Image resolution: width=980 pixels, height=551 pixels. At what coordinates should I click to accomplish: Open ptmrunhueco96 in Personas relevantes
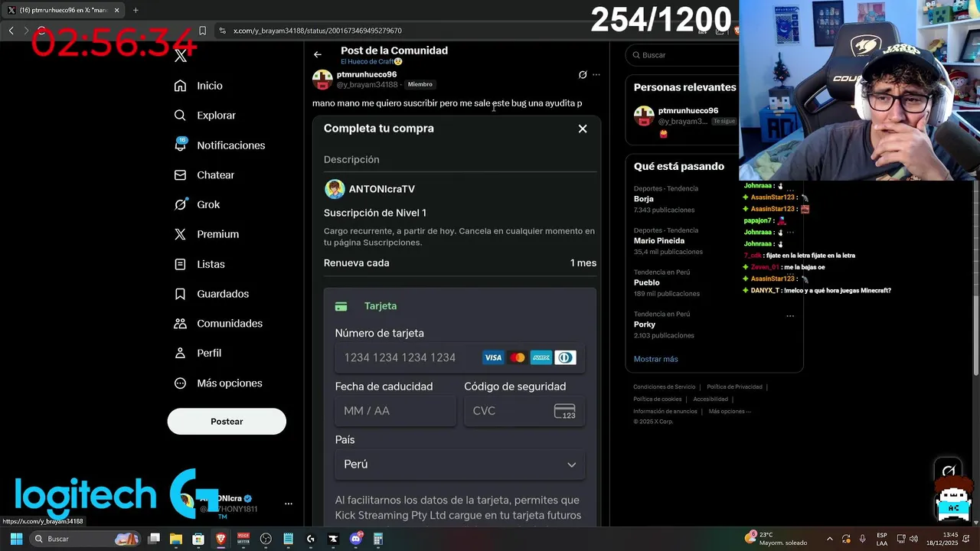coord(688,111)
